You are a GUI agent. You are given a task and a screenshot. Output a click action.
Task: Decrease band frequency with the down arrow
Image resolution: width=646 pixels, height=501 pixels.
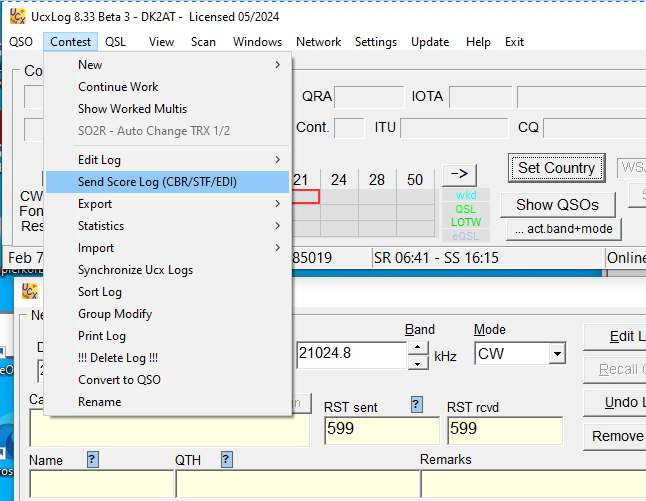417,360
